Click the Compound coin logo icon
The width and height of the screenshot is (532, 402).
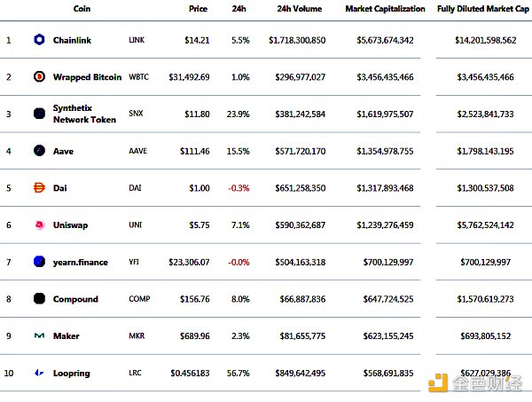[39, 299]
